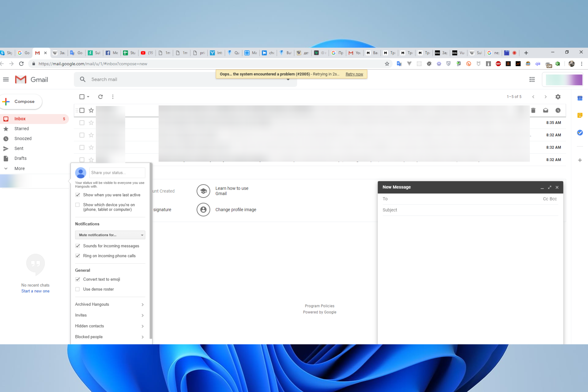Open Google Keep side panel icon
588x392 pixels.
pyautogui.click(x=580, y=115)
